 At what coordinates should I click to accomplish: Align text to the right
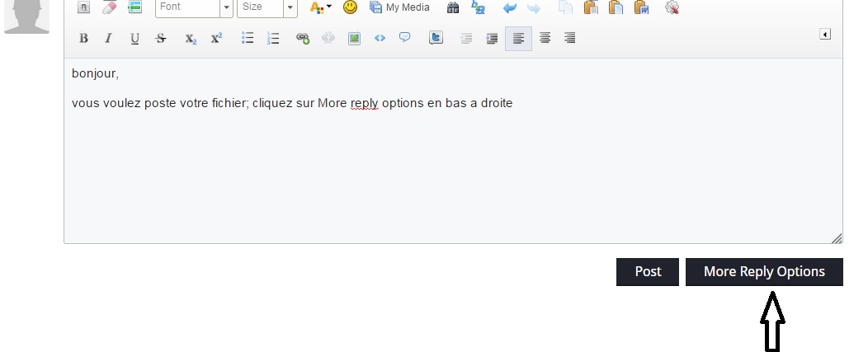[x=569, y=38]
